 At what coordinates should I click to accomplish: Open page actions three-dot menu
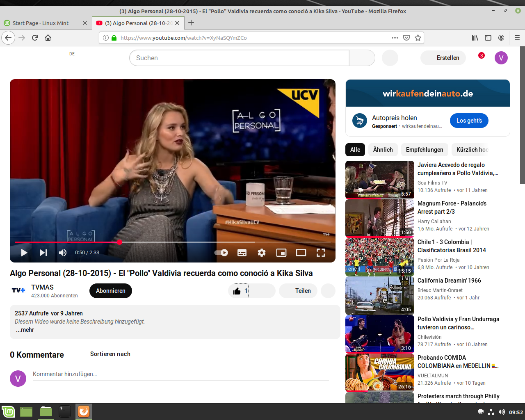(395, 38)
